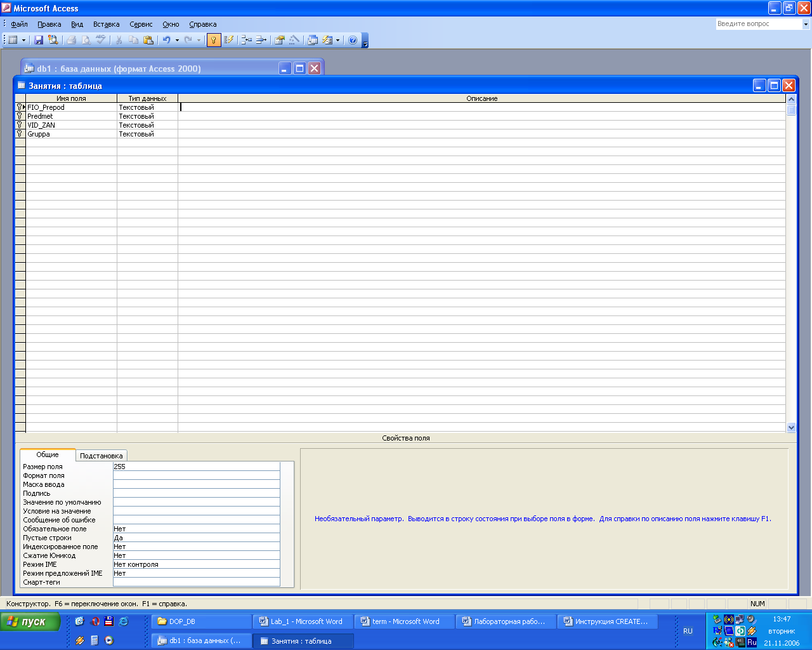The image size is (812, 650).
Task: Click the table grid scrollbar down arrow
Action: [791, 428]
